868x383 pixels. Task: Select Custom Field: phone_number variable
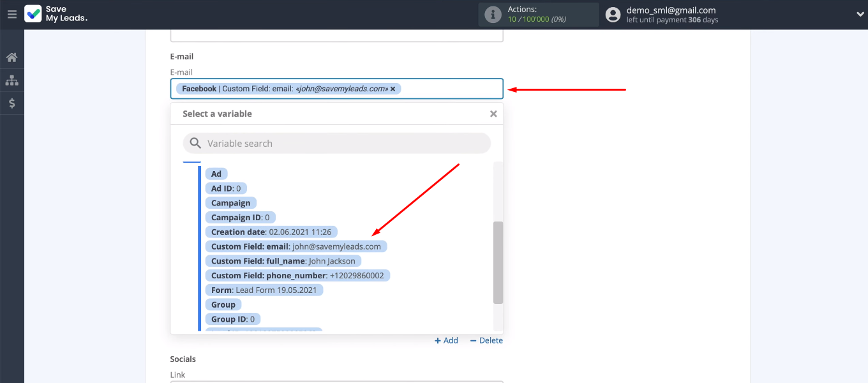pyautogui.click(x=297, y=276)
